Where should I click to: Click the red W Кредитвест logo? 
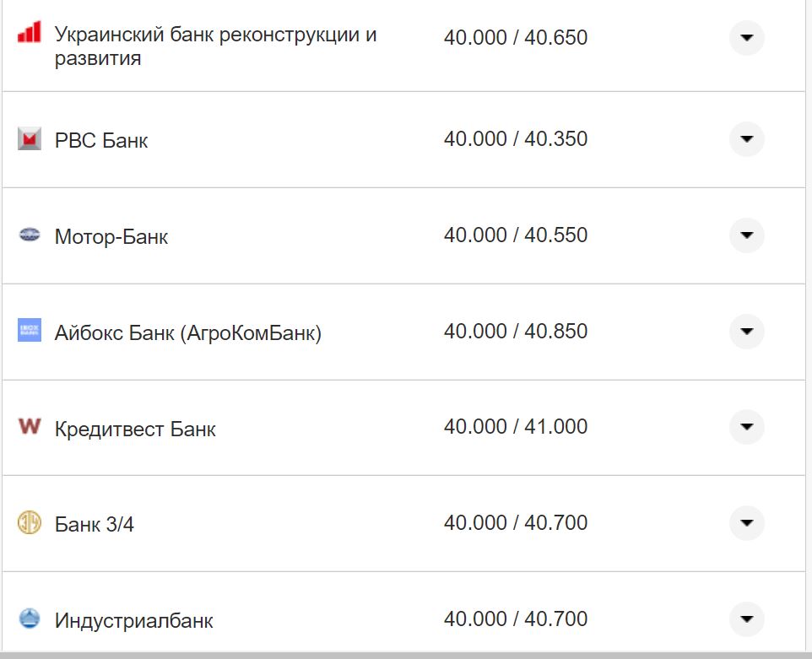(30, 427)
